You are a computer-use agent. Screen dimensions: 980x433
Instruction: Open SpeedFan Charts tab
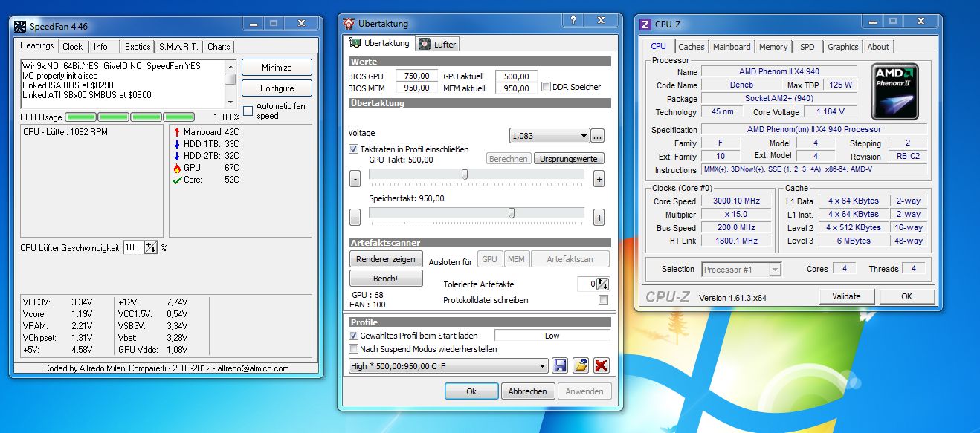tap(219, 47)
